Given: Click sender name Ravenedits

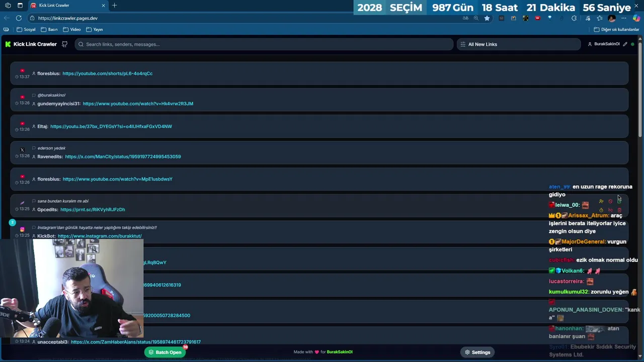Looking at the screenshot, I should tap(50, 156).
